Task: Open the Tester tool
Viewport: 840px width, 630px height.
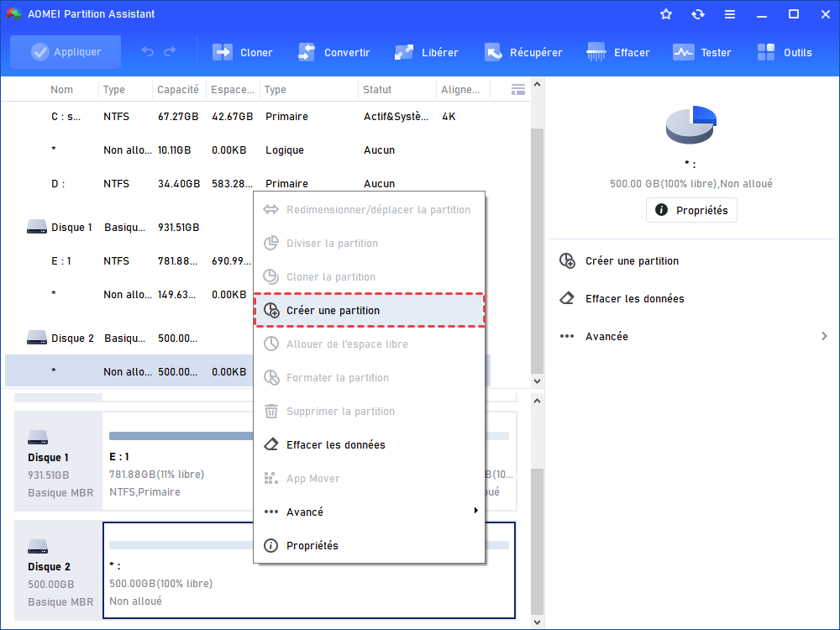Action: [701, 52]
